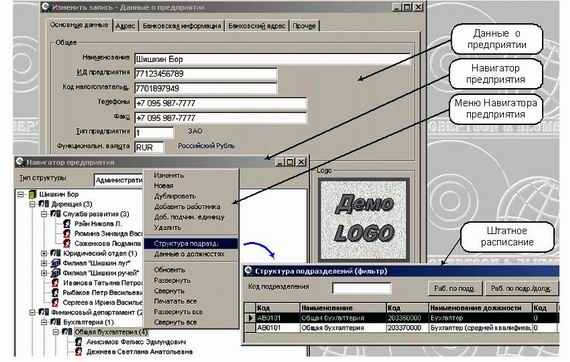The height and width of the screenshot is (362, 570).
Task: Click the Раб. по подр./долж. button
Action: [521, 289]
